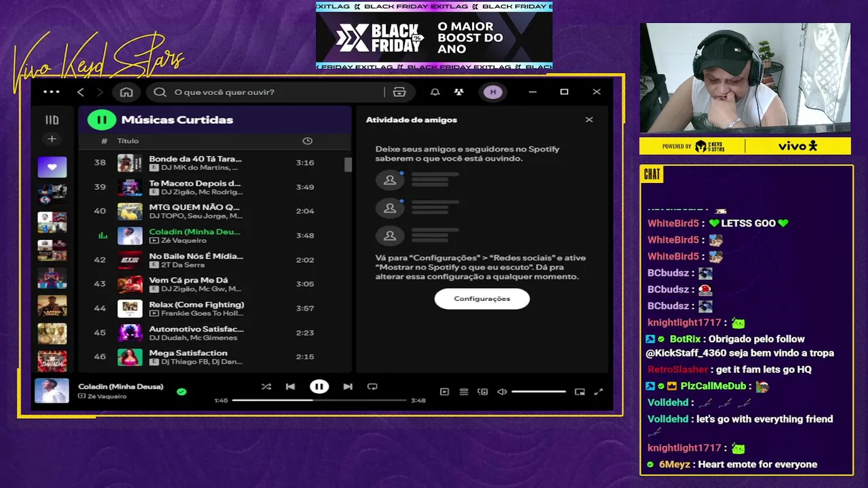Open notifications bell
This screenshot has height=488, width=868.
click(435, 92)
